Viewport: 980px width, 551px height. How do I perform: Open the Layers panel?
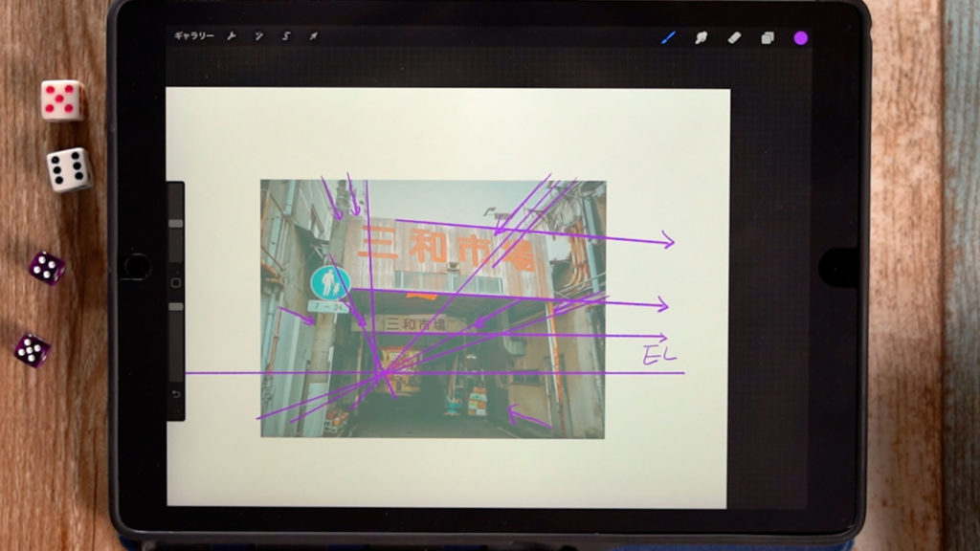click(x=768, y=38)
